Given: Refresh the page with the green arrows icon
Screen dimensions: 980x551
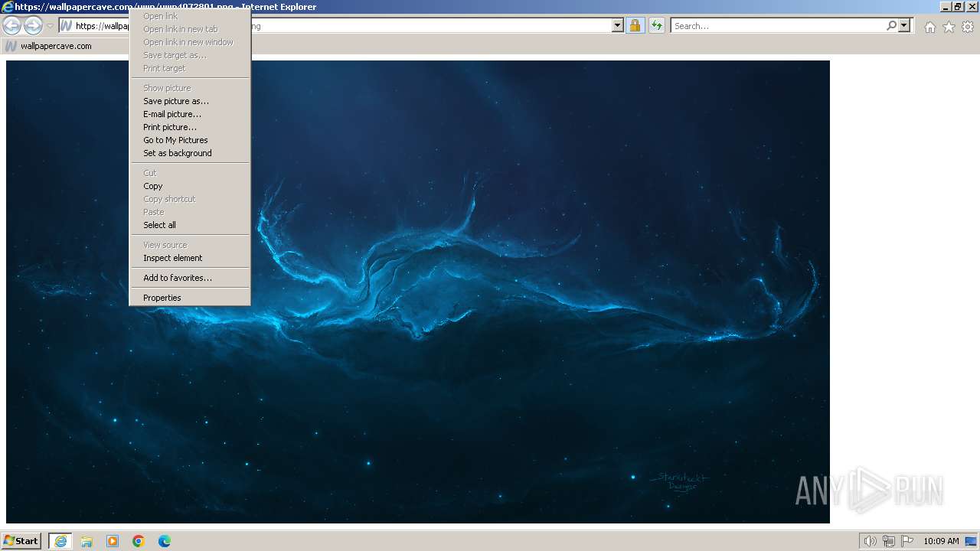Looking at the screenshot, I should click(656, 26).
